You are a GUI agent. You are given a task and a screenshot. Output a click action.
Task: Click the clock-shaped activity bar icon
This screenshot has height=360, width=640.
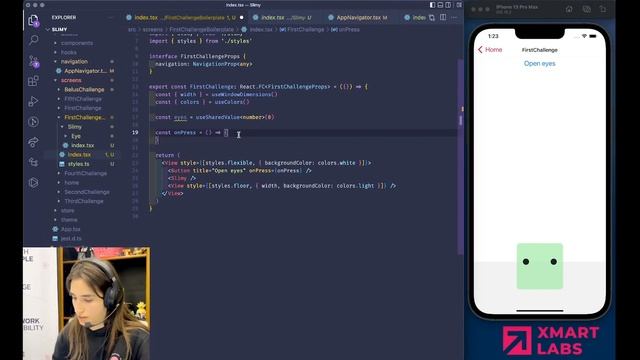pyautogui.click(x=33, y=122)
